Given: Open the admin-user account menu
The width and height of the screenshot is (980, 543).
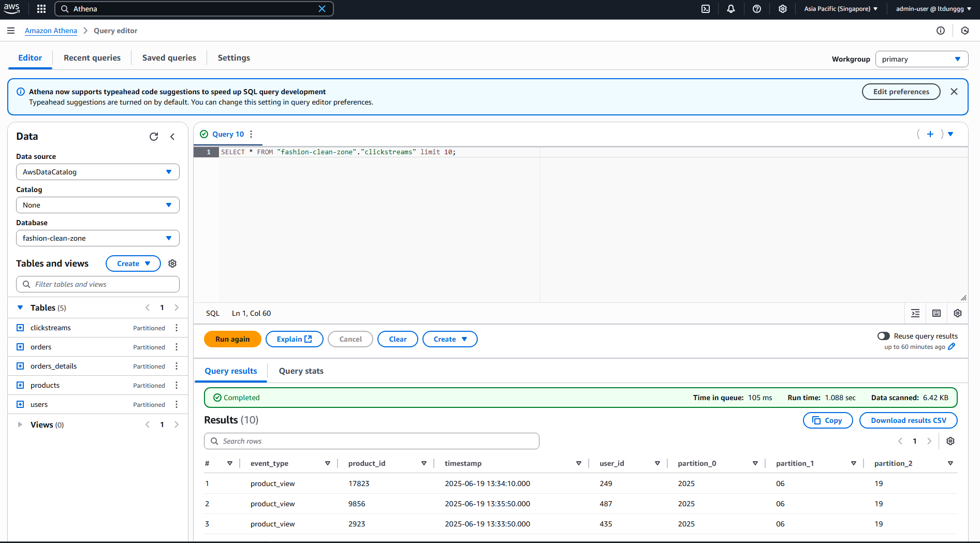Looking at the screenshot, I should pos(933,9).
